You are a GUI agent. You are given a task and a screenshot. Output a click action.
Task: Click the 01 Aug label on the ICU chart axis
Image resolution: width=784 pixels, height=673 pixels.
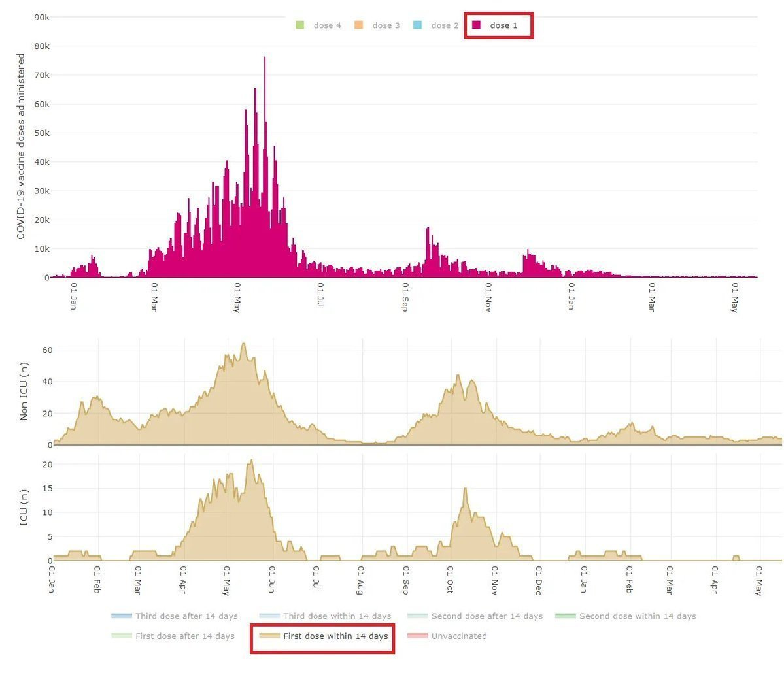pyautogui.click(x=360, y=580)
